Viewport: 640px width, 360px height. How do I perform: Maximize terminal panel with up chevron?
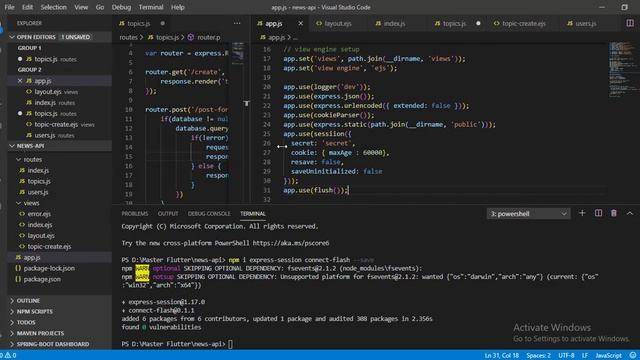point(630,213)
